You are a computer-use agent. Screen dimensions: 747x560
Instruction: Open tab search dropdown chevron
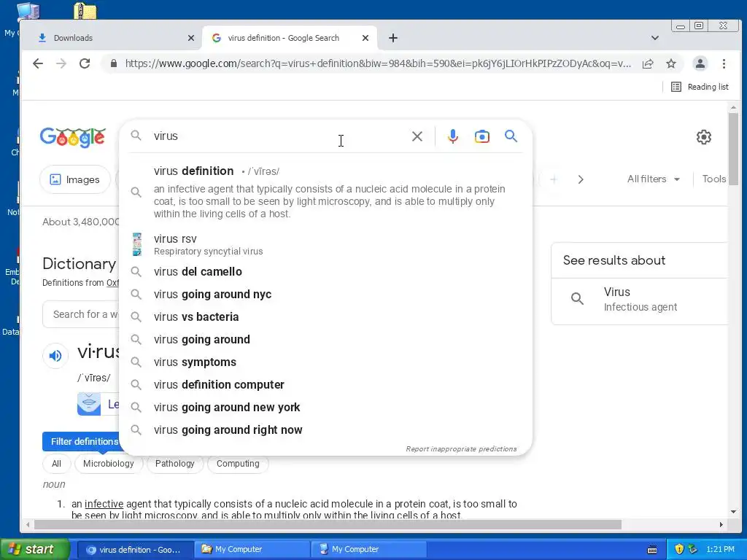(655, 38)
